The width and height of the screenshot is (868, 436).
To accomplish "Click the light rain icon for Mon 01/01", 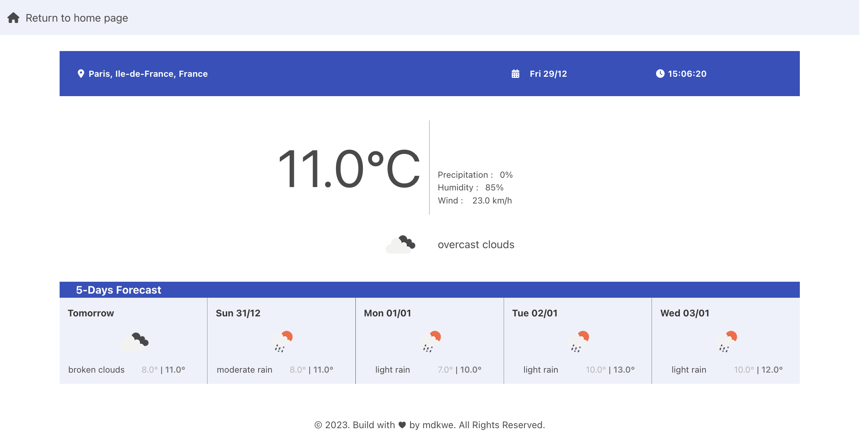I will tap(430, 341).
